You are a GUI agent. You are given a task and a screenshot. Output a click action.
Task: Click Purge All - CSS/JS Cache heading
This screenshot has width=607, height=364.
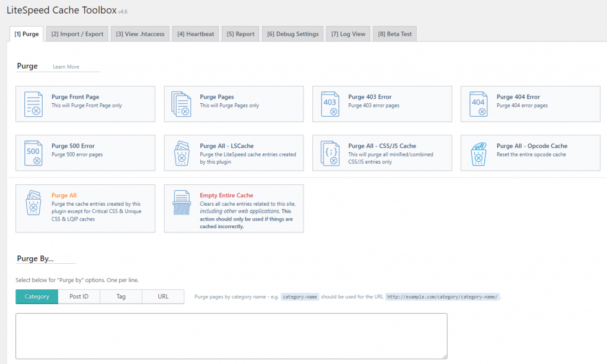tap(382, 146)
